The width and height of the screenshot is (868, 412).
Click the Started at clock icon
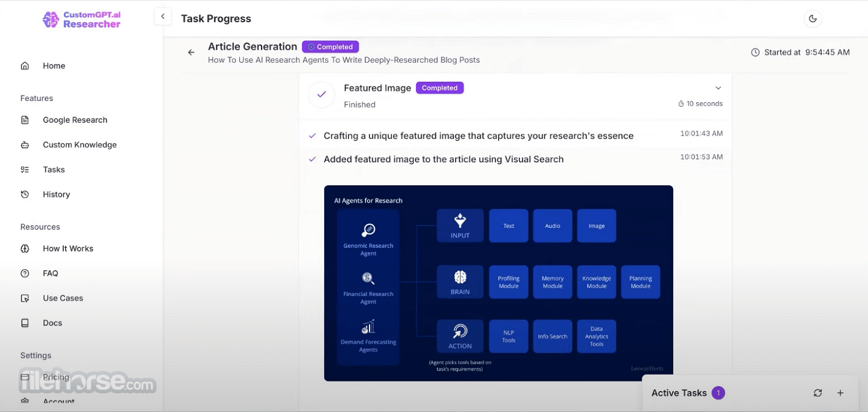(755, 53)
